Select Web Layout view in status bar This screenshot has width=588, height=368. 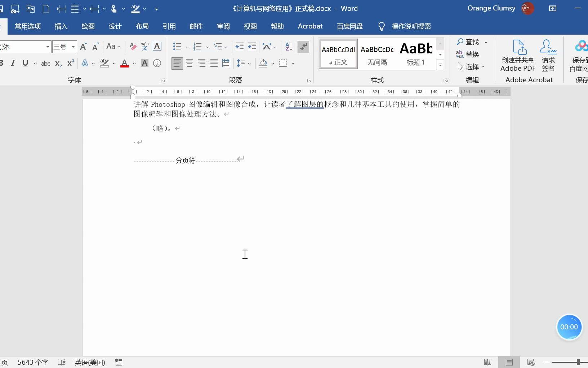click(x=531, y=362)
